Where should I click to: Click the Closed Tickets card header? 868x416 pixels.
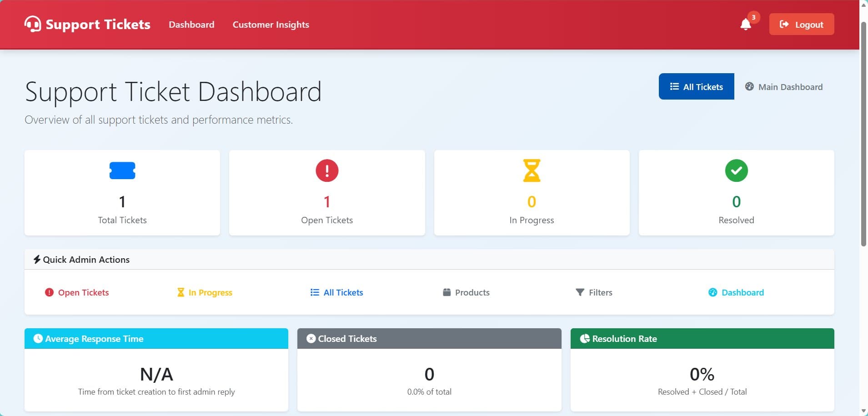(429, 338)
